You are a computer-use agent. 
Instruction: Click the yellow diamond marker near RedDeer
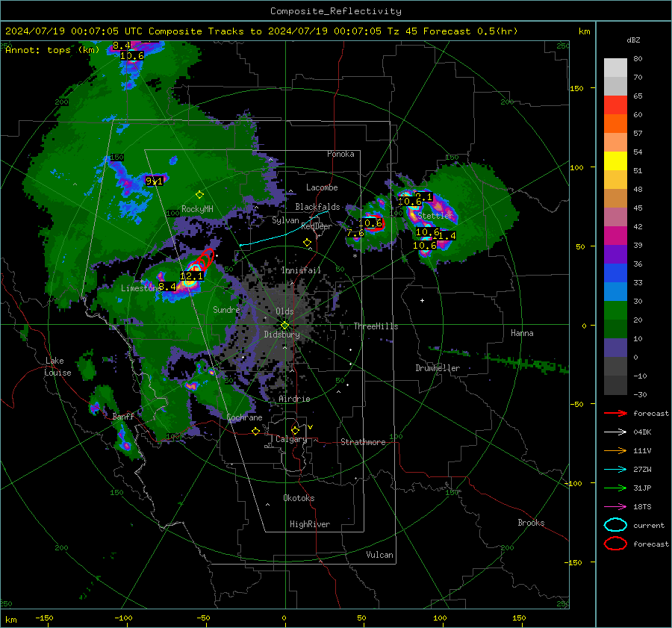[307, 243]
